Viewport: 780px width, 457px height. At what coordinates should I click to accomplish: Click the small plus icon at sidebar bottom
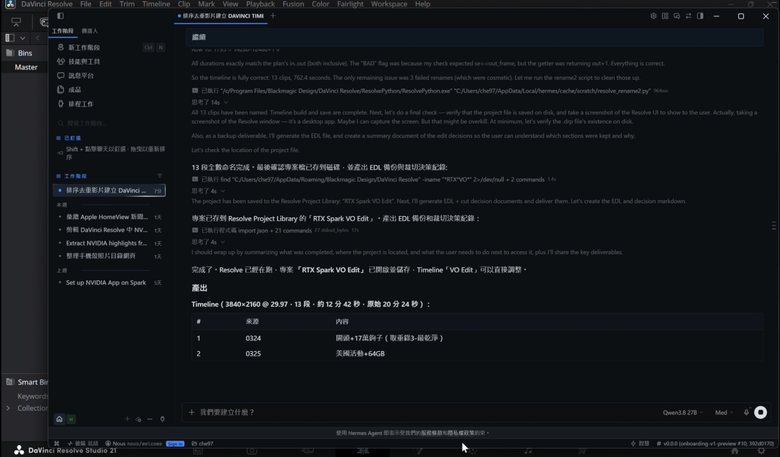tap(127, 419)
